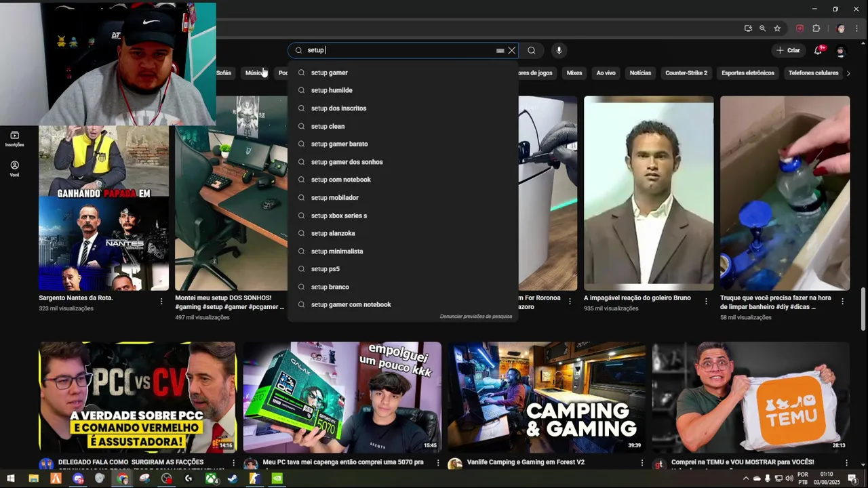
Task: Open the PCC vs CV video thumbnail
Action: click(138, 397)
